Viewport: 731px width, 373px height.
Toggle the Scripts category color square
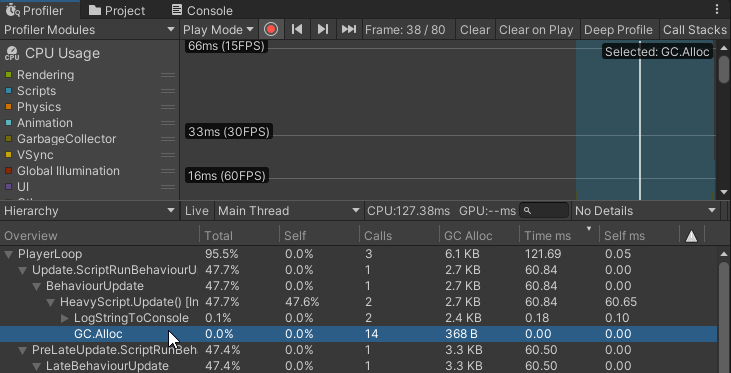8,90
